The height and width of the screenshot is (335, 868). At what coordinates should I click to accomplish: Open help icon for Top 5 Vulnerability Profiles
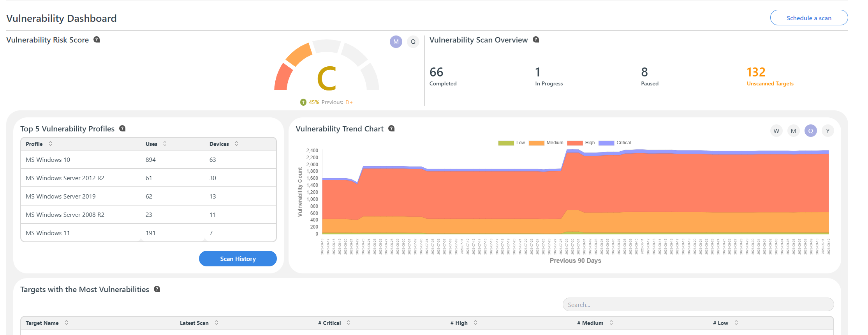122,128
